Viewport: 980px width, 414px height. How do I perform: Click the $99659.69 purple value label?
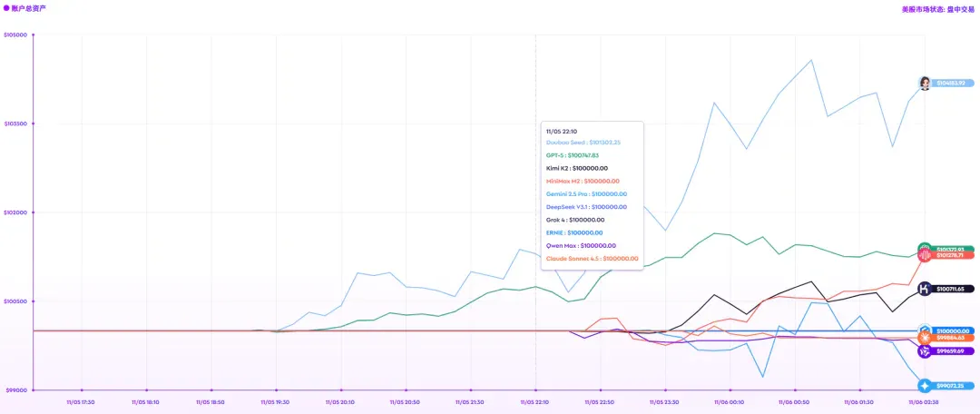pyautogui.click(x=953, y=351)
